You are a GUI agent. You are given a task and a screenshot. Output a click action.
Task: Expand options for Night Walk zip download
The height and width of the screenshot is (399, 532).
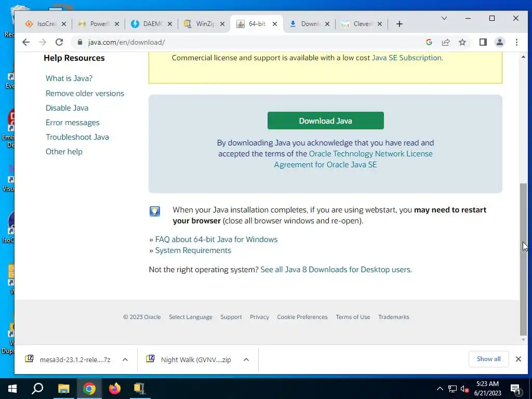[x=246, y=360]
